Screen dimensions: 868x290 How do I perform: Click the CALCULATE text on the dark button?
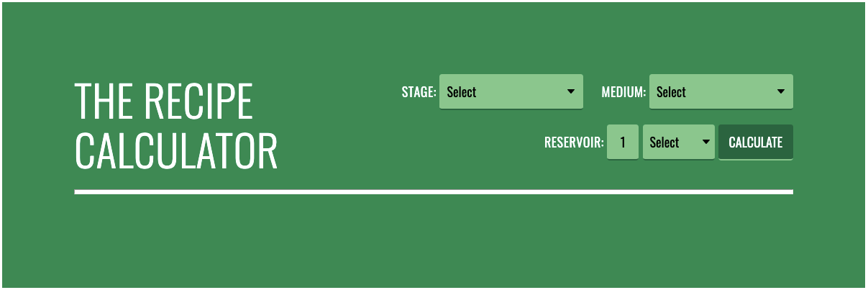pyautogui.click(x=755, y=142)
